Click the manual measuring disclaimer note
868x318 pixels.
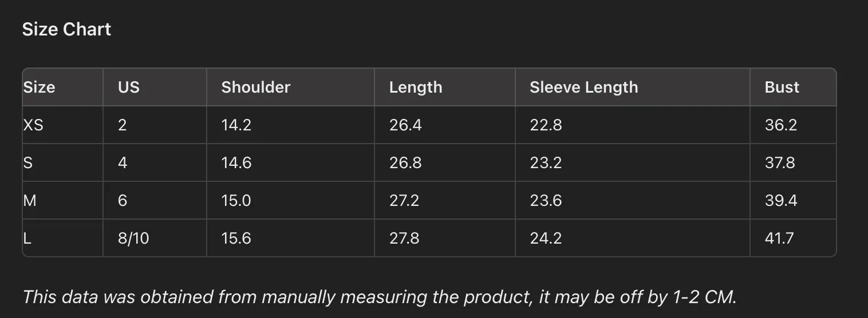pyautogui.click(x=379, y=297)
